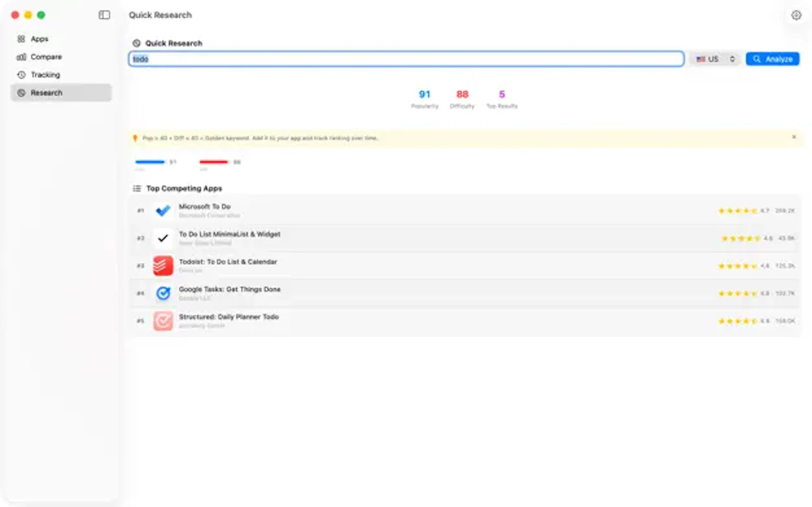
Task: Open the Microsoft To Do app icon
Action: click(163, 211)
